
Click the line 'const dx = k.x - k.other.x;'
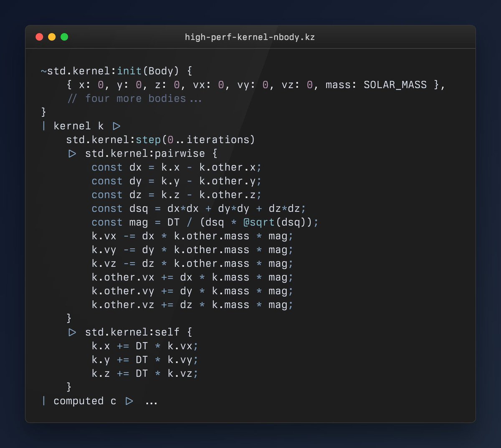pyautogui.click(x=177, y=167)
